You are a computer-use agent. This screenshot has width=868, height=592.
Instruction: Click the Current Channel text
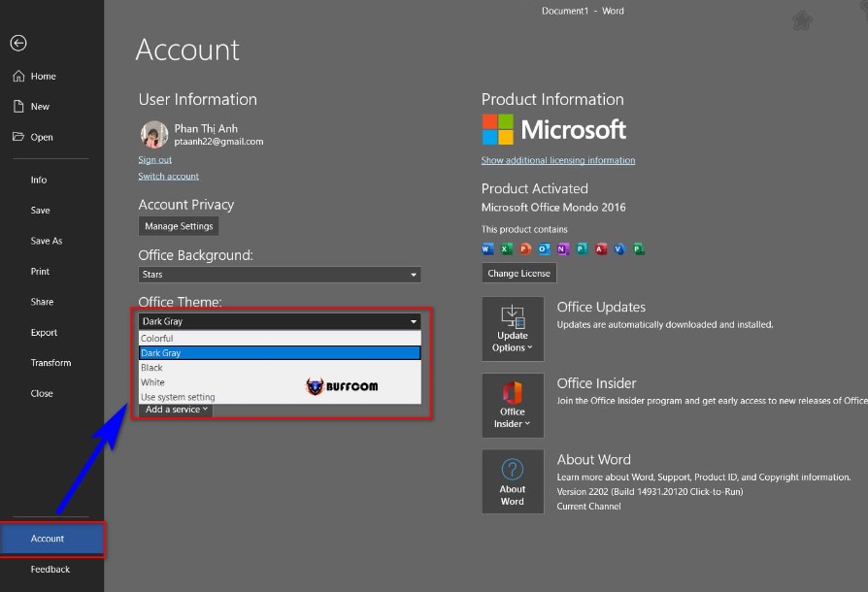point(588,507)
